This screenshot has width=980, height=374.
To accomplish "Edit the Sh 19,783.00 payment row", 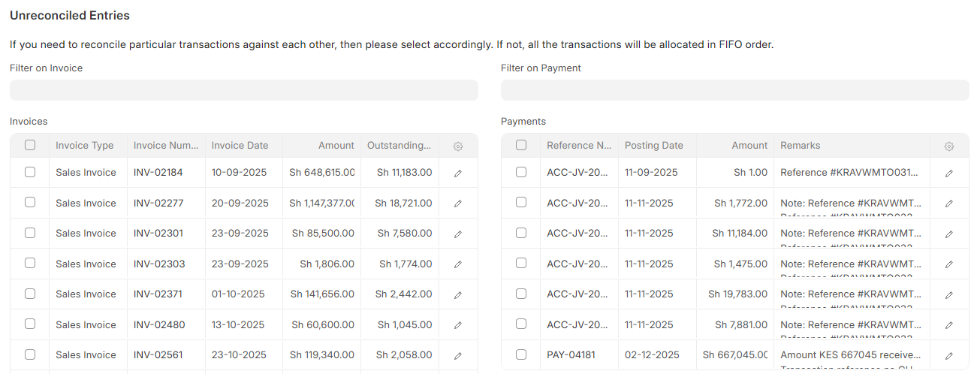I will point(949,294).
